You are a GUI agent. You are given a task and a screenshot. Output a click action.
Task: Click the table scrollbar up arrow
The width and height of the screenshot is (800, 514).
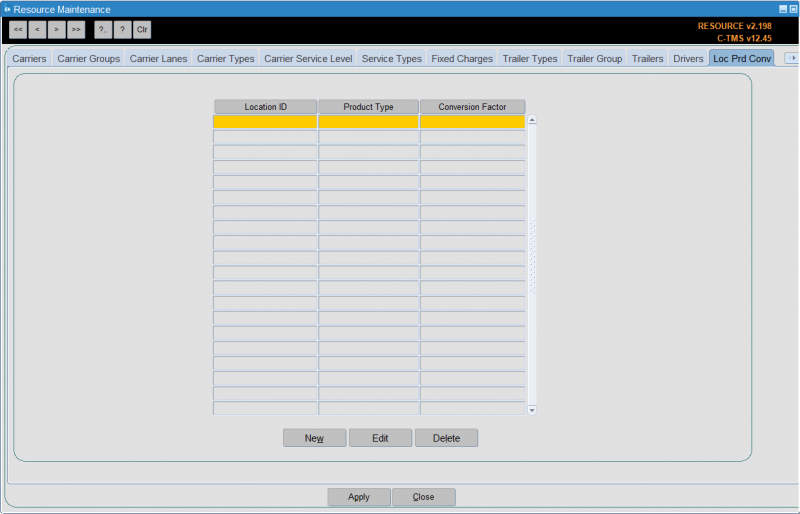[x=532, y=120]
